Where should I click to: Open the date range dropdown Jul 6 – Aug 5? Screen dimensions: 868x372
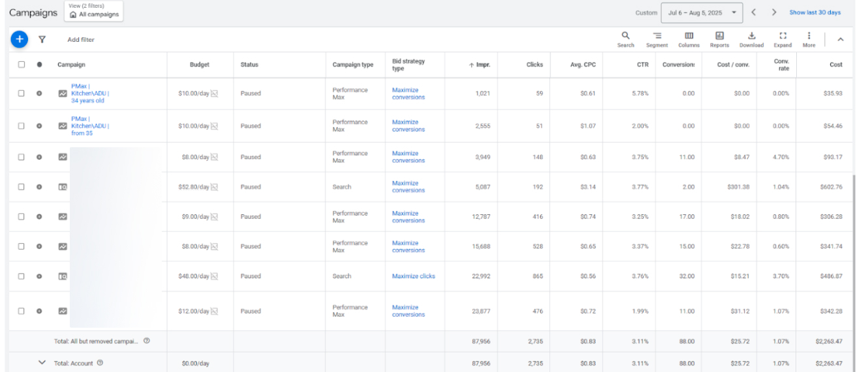[x=702, y=12]
